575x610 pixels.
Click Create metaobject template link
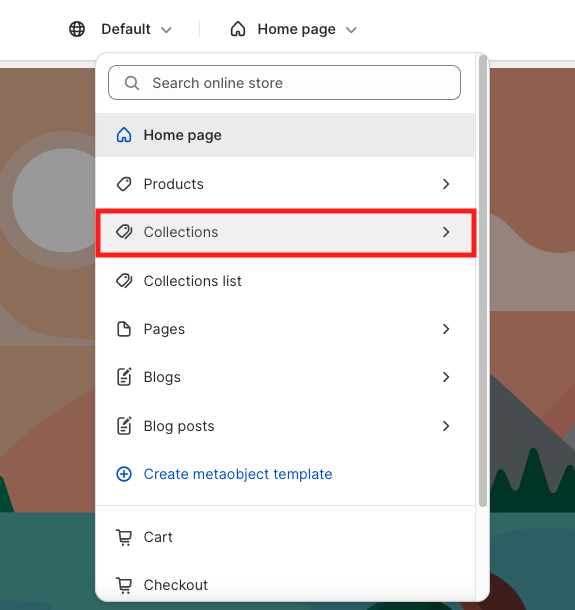pyautogui.click(x=238, y=474)
